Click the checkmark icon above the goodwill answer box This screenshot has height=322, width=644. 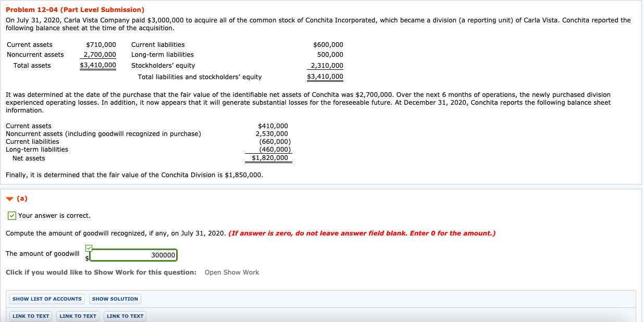[88, 248]
